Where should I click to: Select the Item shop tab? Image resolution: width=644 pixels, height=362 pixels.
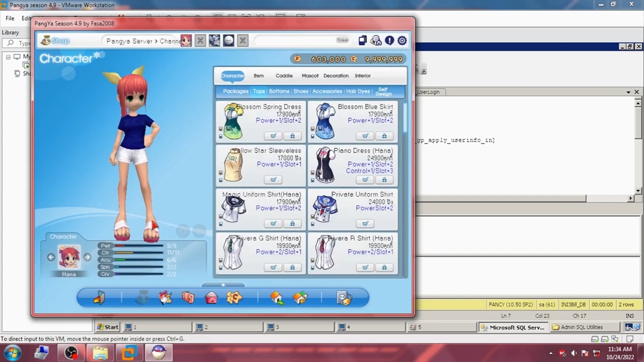[259, 76]
